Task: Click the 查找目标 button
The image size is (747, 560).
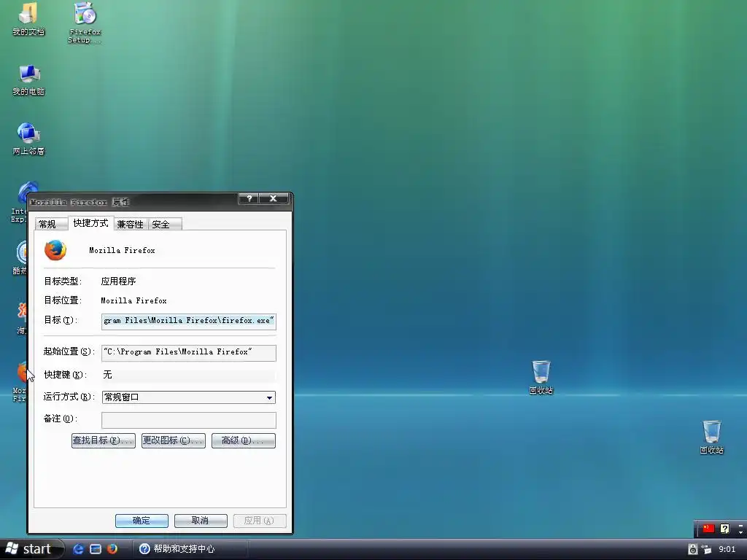Action: coord(104,440)
